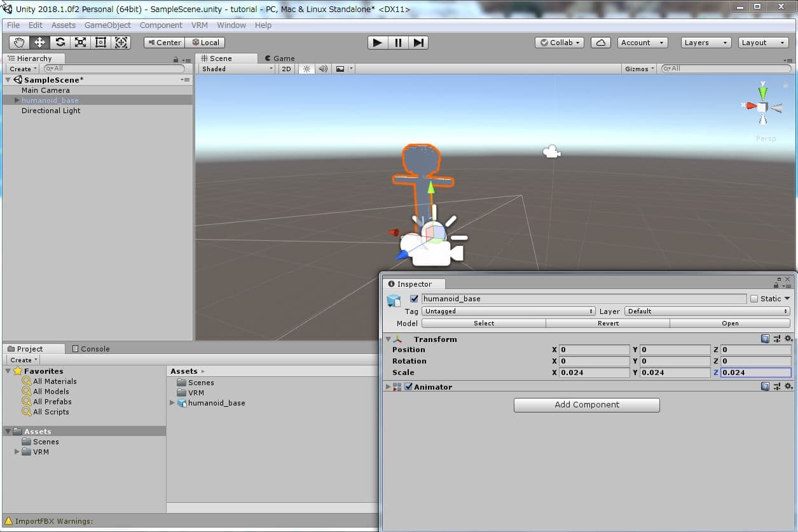Open the Static flags dropdown arrow

787,299
